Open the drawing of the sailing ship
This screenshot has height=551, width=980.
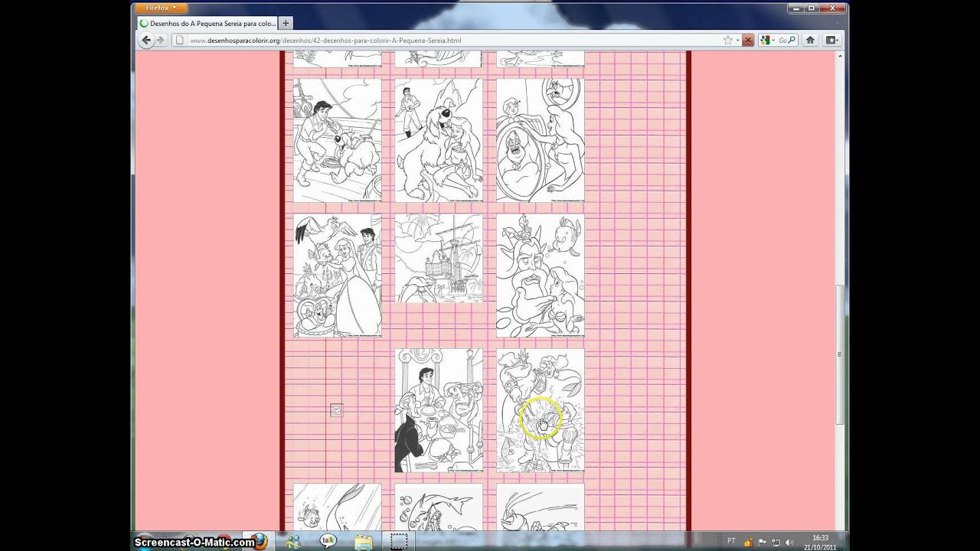(x=439, y=258)
